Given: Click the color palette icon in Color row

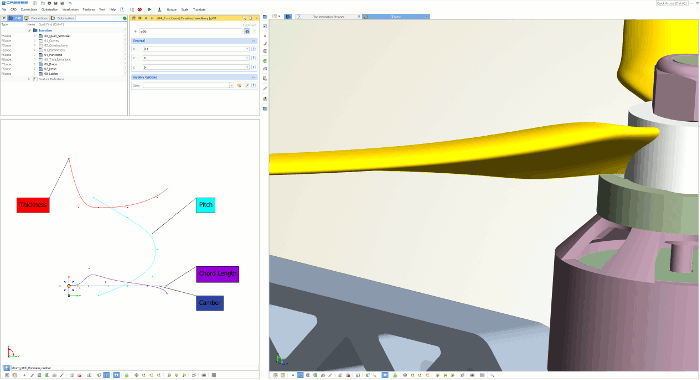Looking at the screenshot, I should tap(239, 85).
